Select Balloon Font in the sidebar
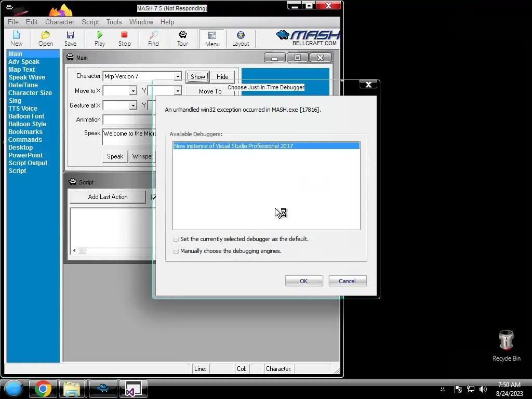This screenshot has height=399, width=532. coord(26,116)
